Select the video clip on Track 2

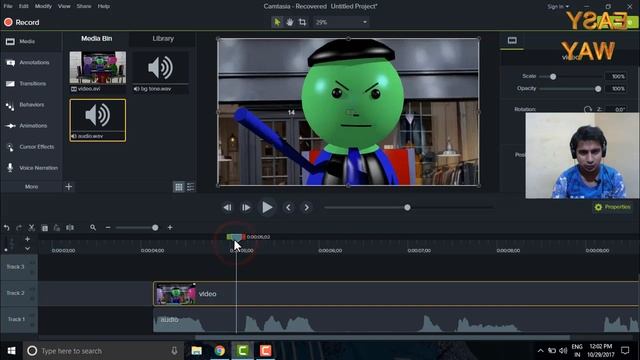coord(396,293)
